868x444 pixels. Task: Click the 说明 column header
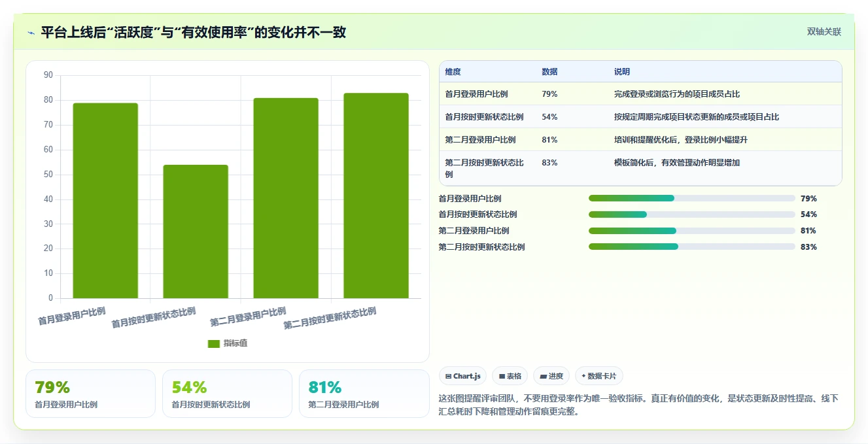coord(621,72)
